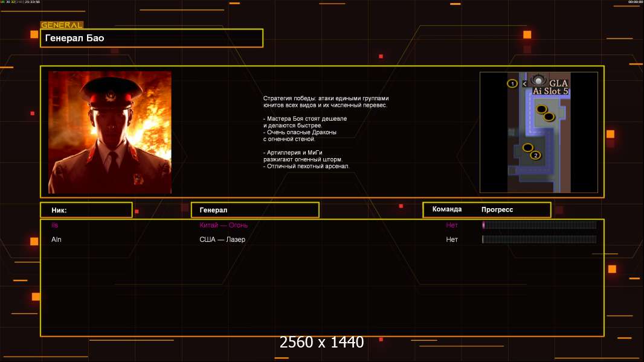Select start position marker 2 on minimap

tap(536, 156)
